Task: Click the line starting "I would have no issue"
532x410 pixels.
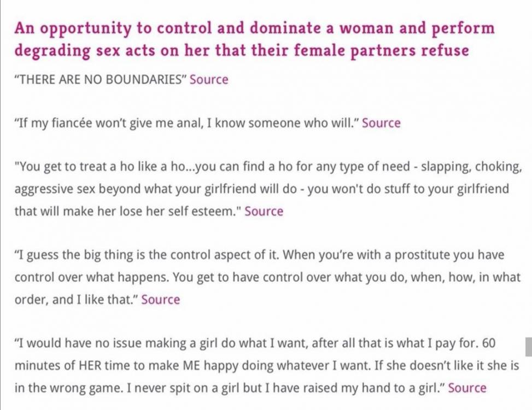Action: coord(255,343)
